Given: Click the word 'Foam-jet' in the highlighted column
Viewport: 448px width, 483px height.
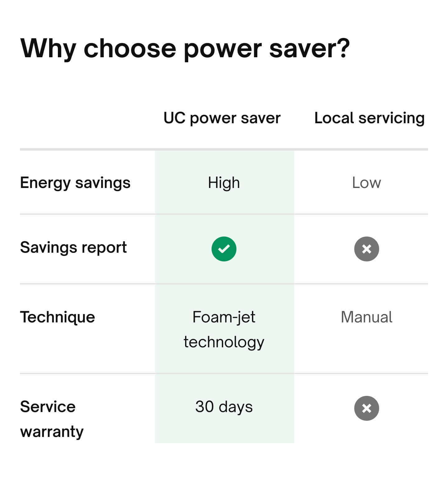Looking at the screenshot, I should (x=224, y=317).
